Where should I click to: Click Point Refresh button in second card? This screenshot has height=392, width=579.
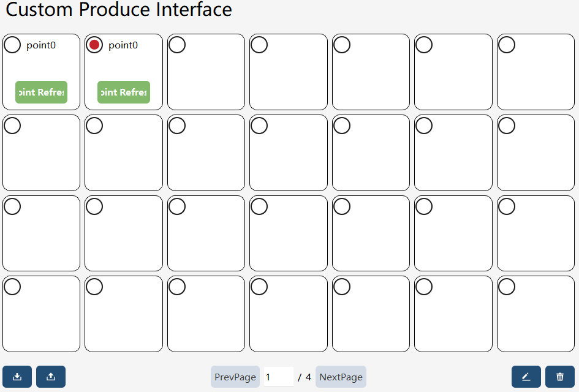(124, 92)
